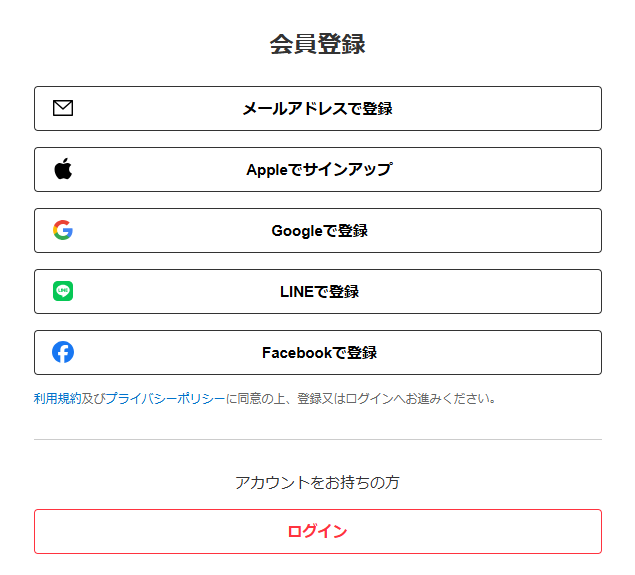Open the プライバシーポリシー privacy policy link
This screenshot has height=575, width=635.
pyautogui.click(x=165, y=398)
